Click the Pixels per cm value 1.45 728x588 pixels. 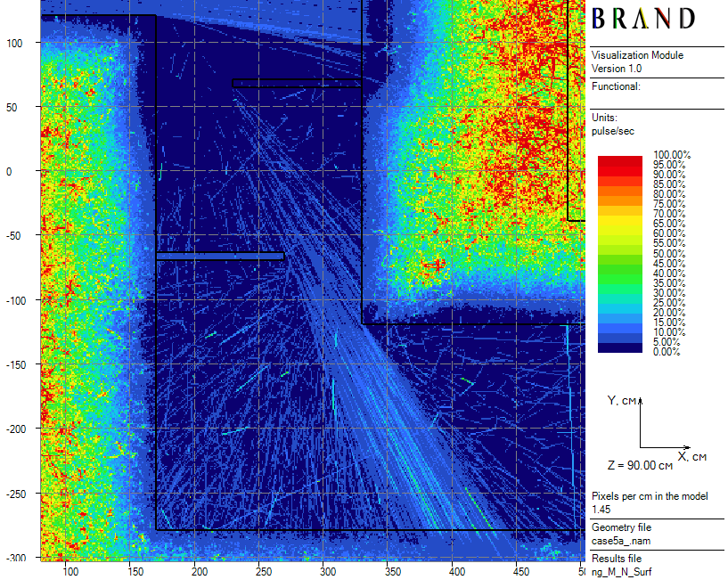(601, 510)
